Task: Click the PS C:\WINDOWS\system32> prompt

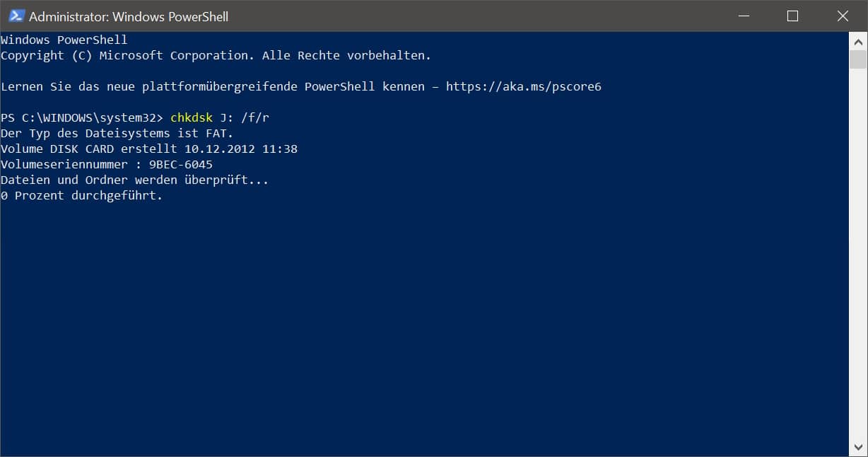Action: click(x=82, y=117)
